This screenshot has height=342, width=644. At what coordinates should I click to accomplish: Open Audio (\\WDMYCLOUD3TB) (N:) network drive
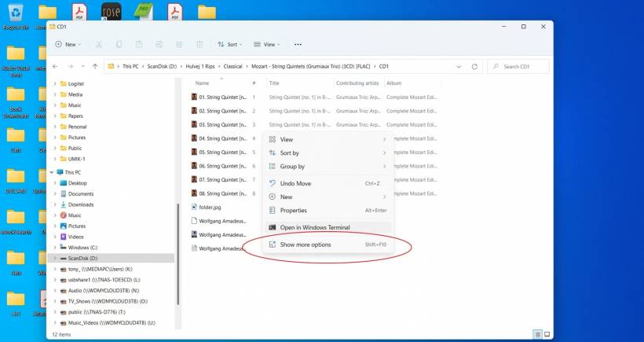coord(100,291)
